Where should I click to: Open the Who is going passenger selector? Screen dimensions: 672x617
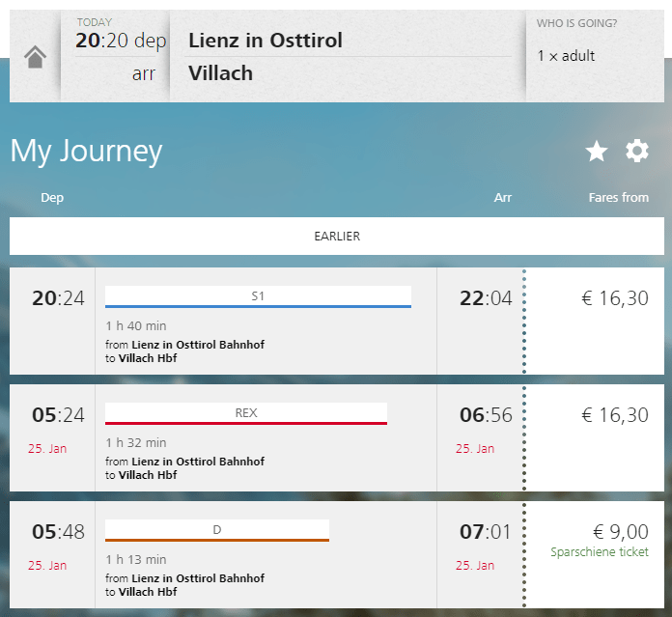click(x=595, y=56)
